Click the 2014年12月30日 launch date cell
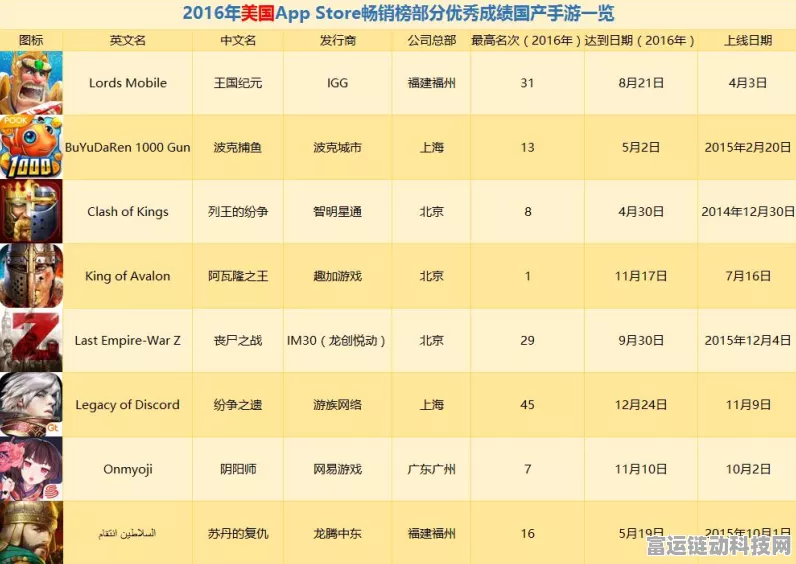 (747, 211)
